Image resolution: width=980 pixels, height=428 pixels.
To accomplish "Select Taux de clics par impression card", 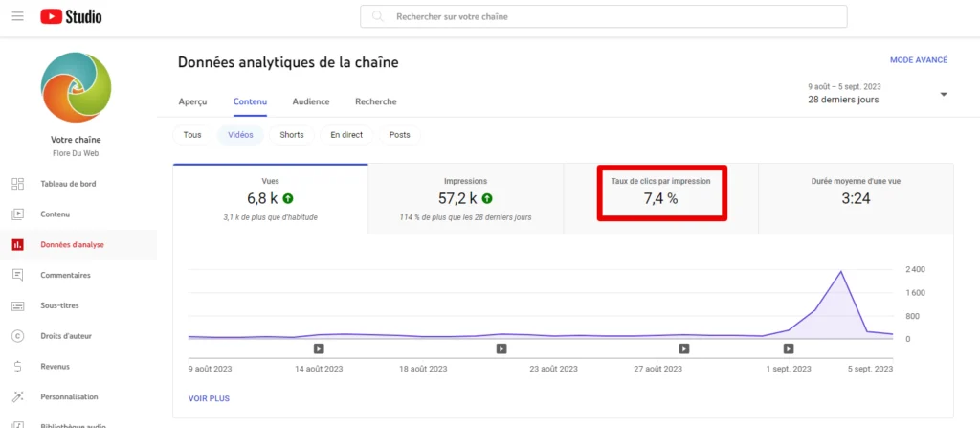I will [661, 198].
